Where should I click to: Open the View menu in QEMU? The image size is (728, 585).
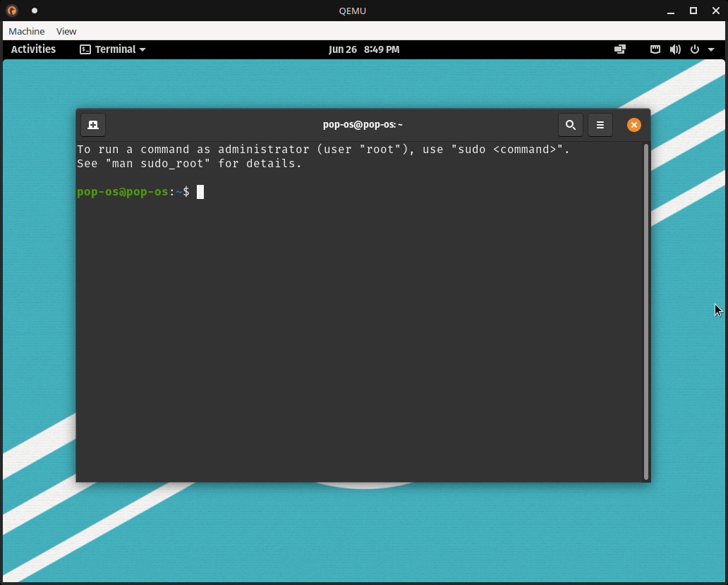click(x=66, y=31)
